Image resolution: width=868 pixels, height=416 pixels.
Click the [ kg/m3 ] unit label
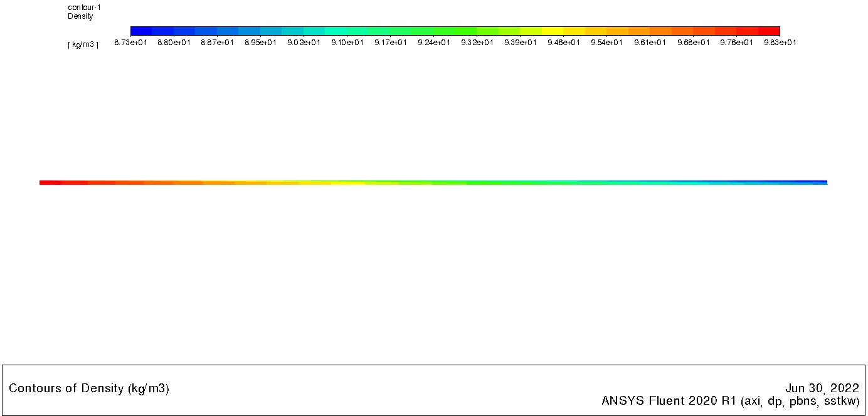coord(83,44)
